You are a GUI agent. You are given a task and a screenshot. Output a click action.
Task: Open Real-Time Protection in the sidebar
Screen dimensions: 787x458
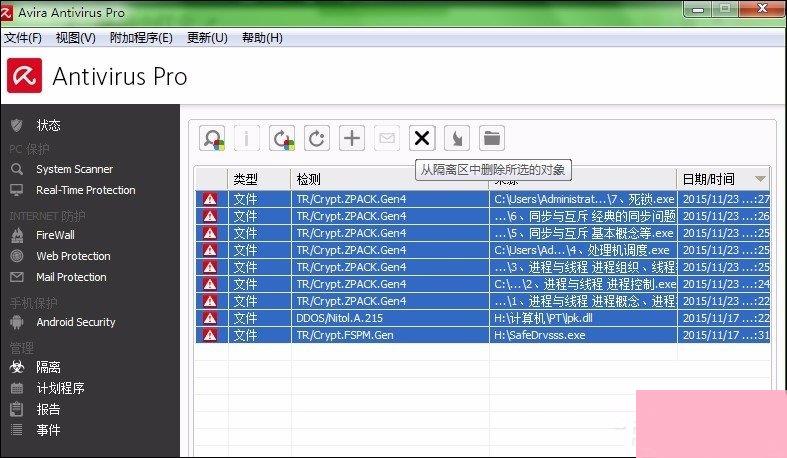tap(86, 190)
